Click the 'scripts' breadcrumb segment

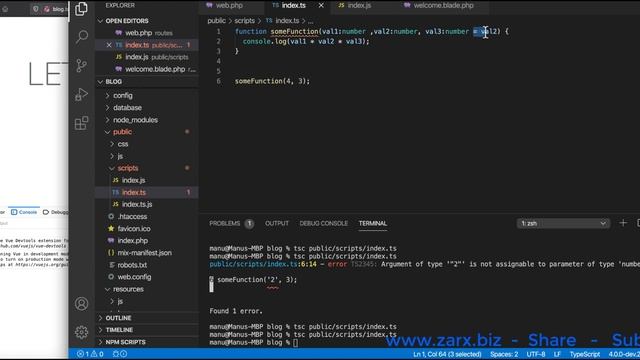point(244,21)
